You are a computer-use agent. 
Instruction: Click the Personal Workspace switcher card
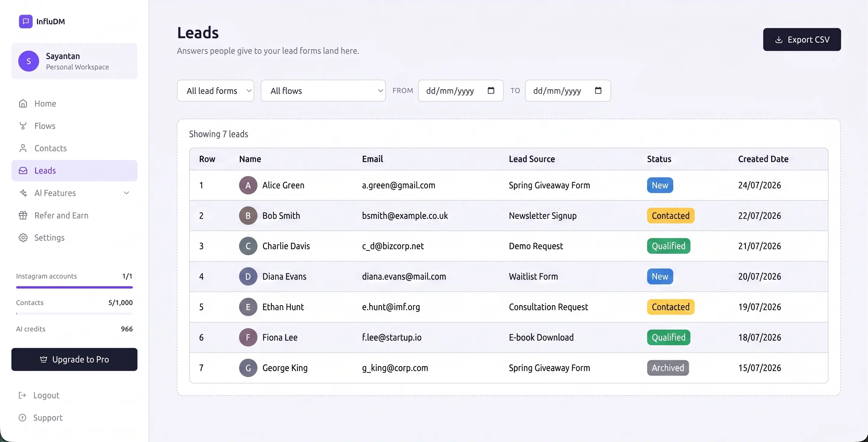[75, 61]
